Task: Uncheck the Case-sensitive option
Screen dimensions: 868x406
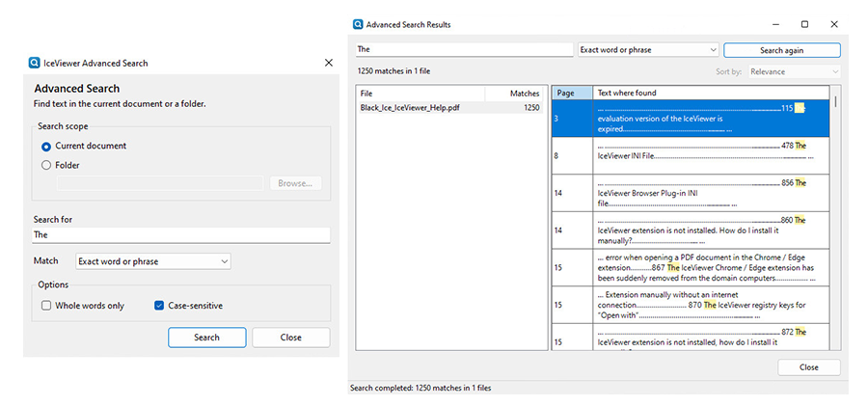Action: click(159, 306)
